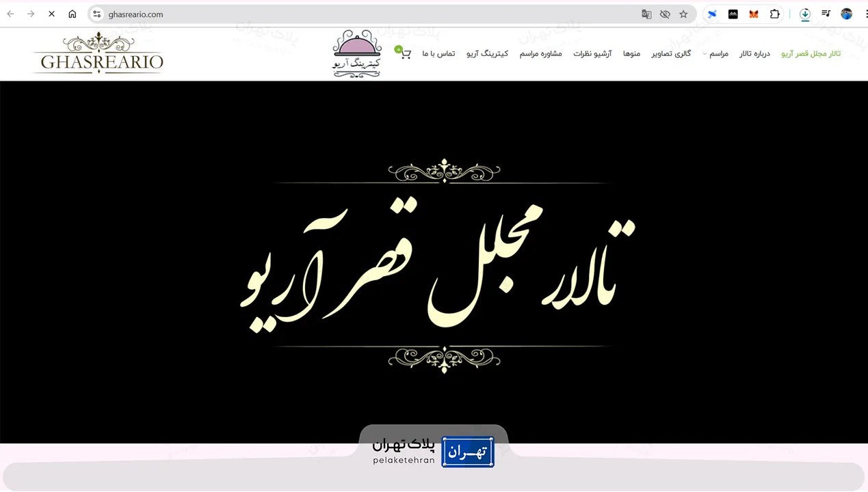Click the تالار مجلل قصر آریو calligraphy banner
This screenshot has height=492, width=868.
pyautogui.click(x=438, y=266)
